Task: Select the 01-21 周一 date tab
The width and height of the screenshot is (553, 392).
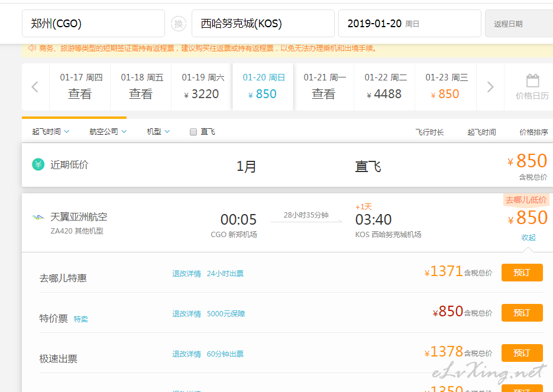Action: click(324, 87)
